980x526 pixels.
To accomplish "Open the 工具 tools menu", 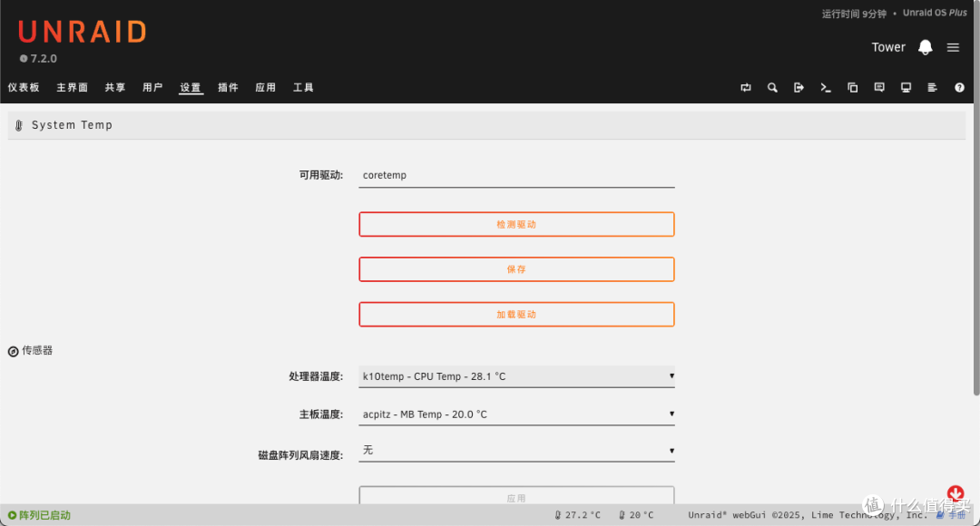I will pyautogui.click(x=303, y=87).
